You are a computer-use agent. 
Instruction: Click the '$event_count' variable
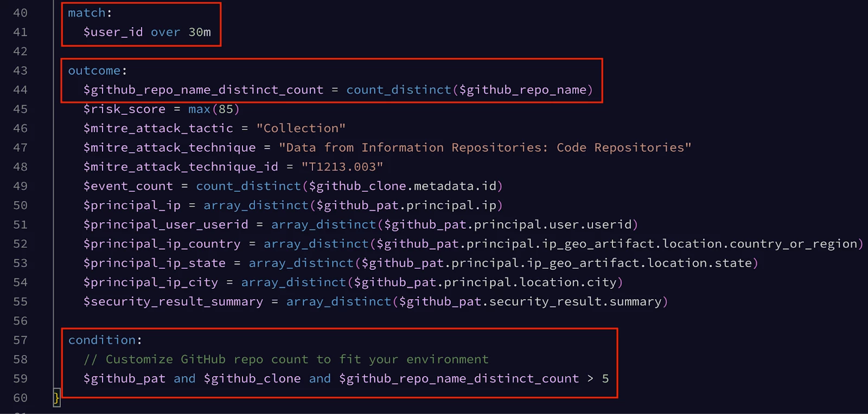[x=128, y=186]
